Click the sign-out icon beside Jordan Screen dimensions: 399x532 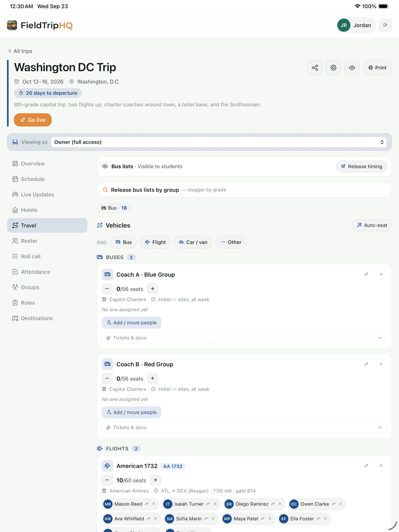[385, 25]
